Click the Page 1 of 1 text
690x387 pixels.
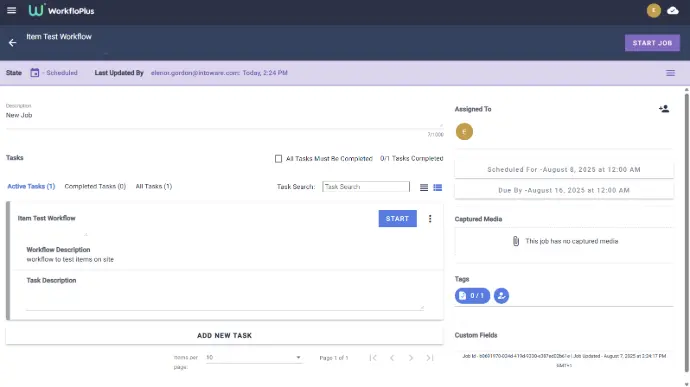coord(334,358)
